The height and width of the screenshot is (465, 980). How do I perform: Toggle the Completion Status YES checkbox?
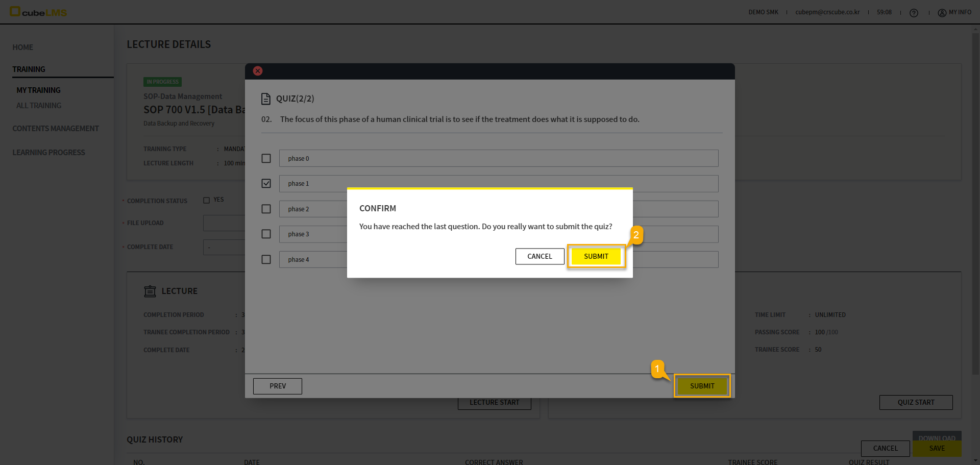tap(207, 200)
